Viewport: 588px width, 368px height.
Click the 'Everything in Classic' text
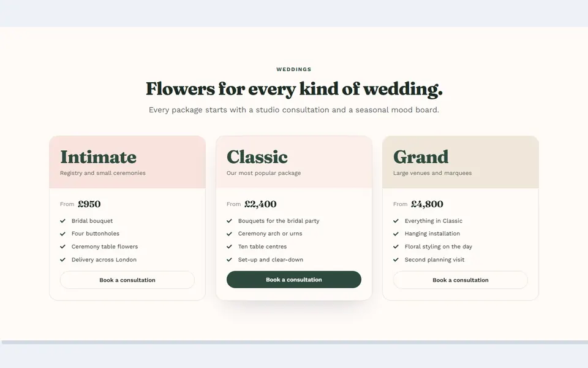(434, 221)
